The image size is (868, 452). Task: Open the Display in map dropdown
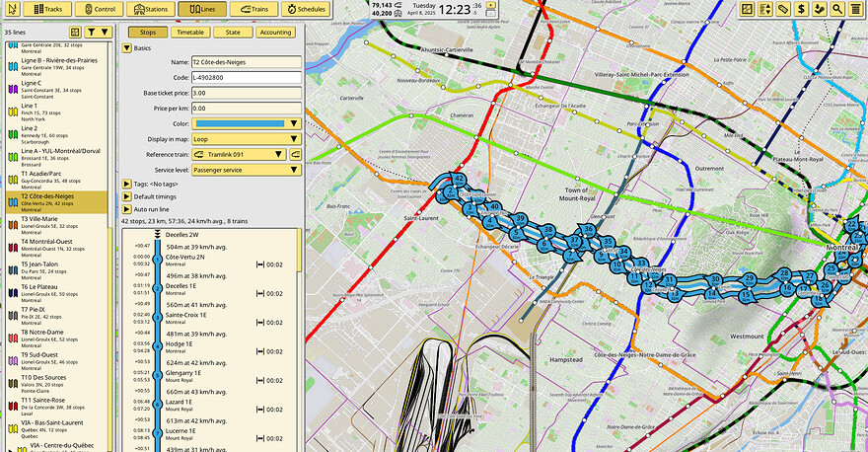[x=247, y=139]
